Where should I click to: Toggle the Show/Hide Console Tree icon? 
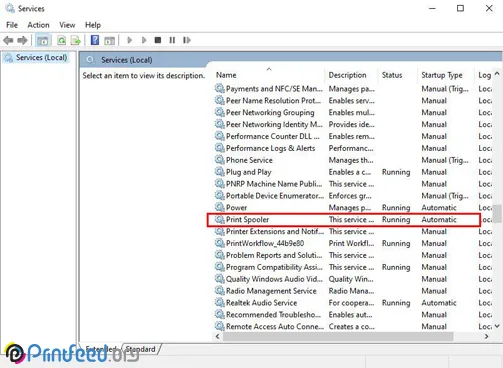pos(42,41)
